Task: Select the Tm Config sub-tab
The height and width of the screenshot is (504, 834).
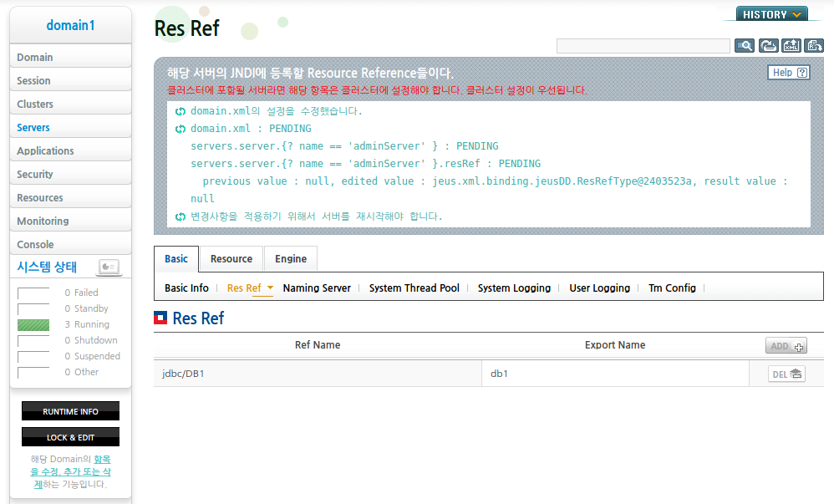Action: pos(673,288)
